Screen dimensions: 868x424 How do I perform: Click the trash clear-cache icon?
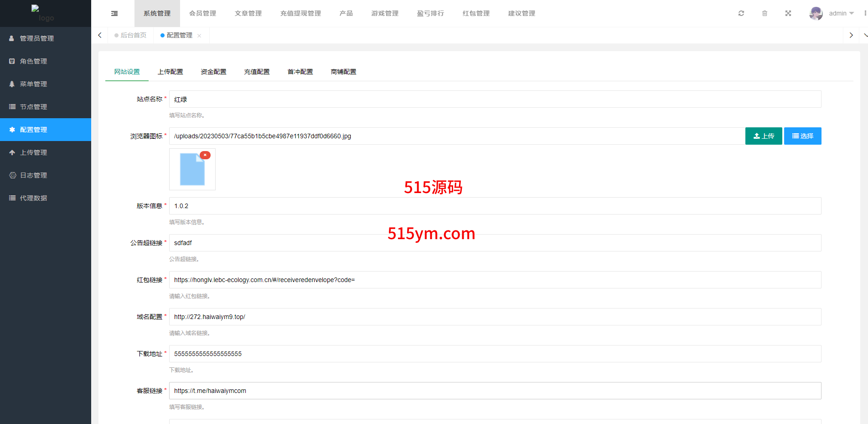pyautogui.click(x=765, y=14)
